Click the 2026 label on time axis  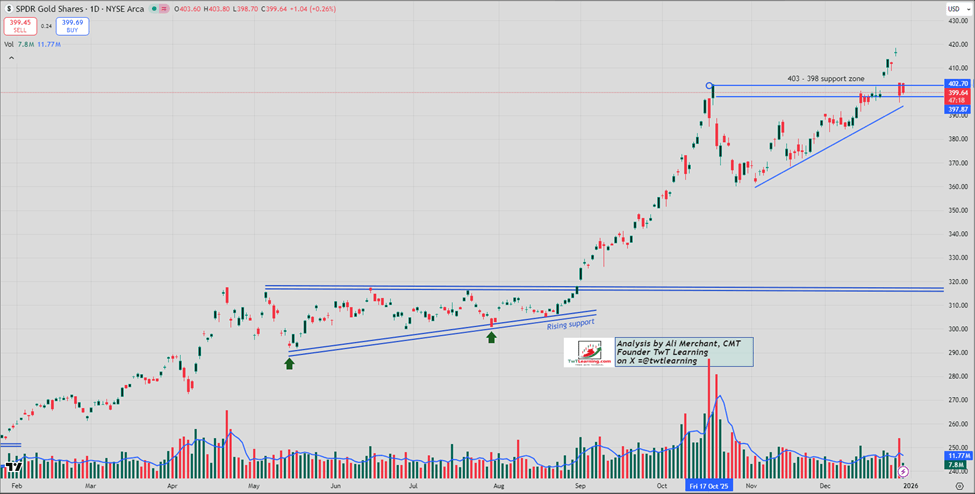[910, 484]
